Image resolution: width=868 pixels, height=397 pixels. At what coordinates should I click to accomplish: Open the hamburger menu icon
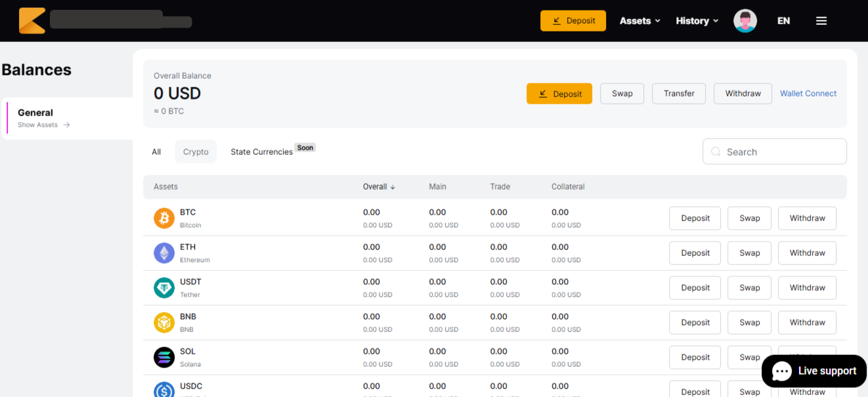821,21
